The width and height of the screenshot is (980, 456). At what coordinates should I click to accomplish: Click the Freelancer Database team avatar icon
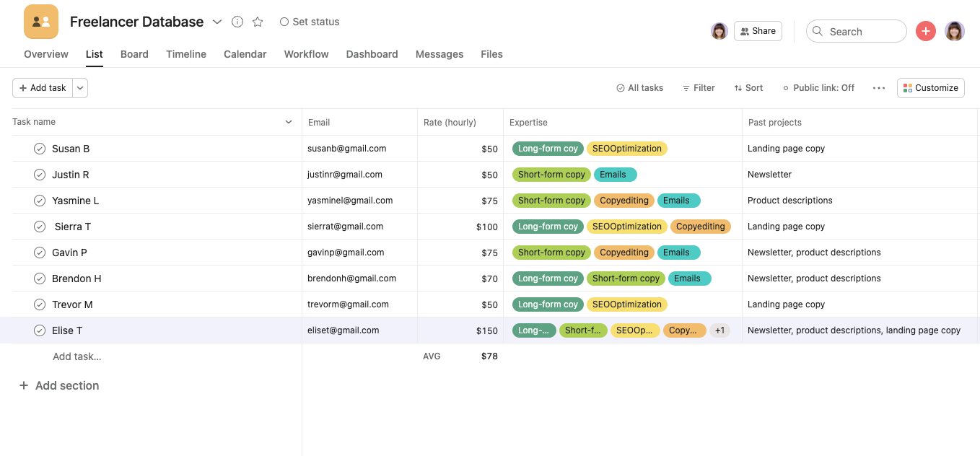(40, 22)
